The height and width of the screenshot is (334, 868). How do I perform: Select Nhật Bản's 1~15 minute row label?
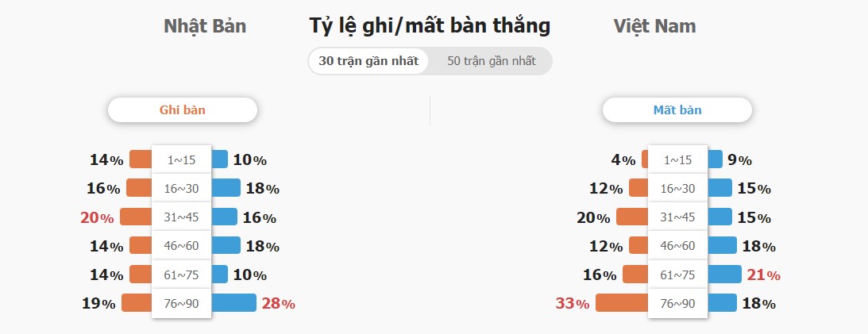point(182,159)
